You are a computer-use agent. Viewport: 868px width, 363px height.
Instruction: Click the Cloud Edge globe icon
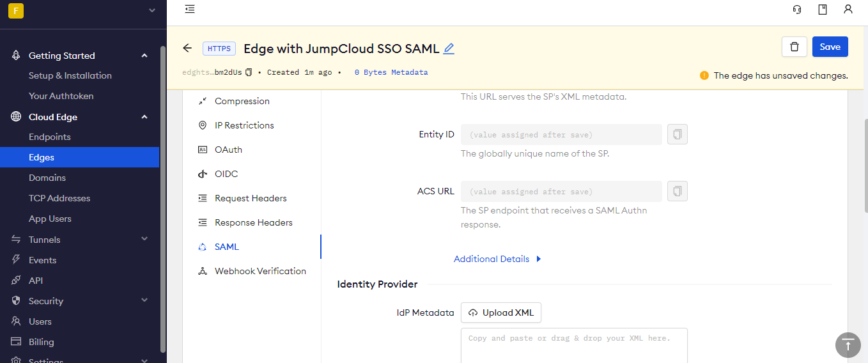pos(16,117)
